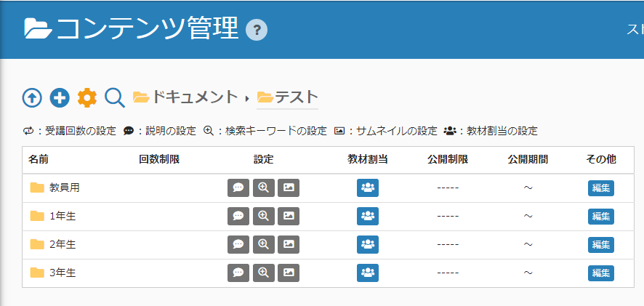The width and height of the screenshot is (644, 306).
Task: Set description for 3年生 folder
Action: (238, 273)
